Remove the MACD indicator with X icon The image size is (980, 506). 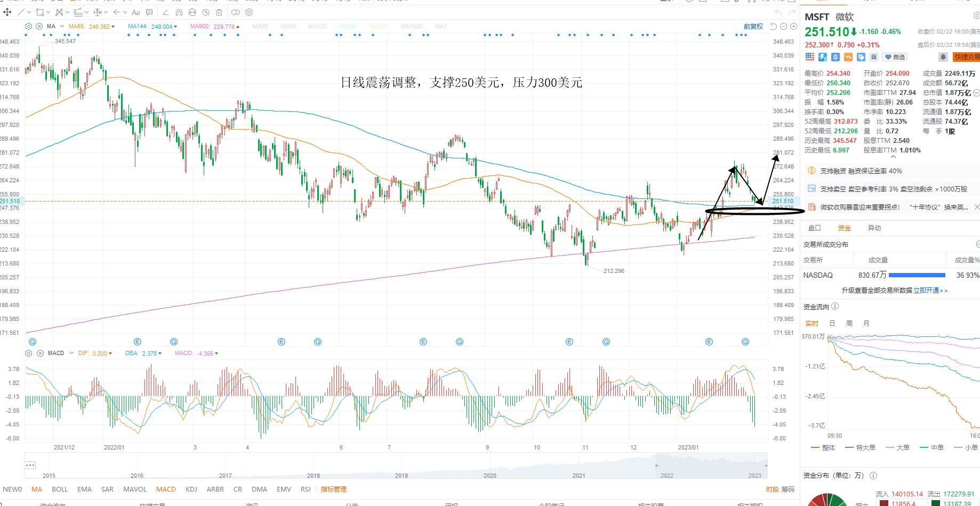tap(39, 353)
